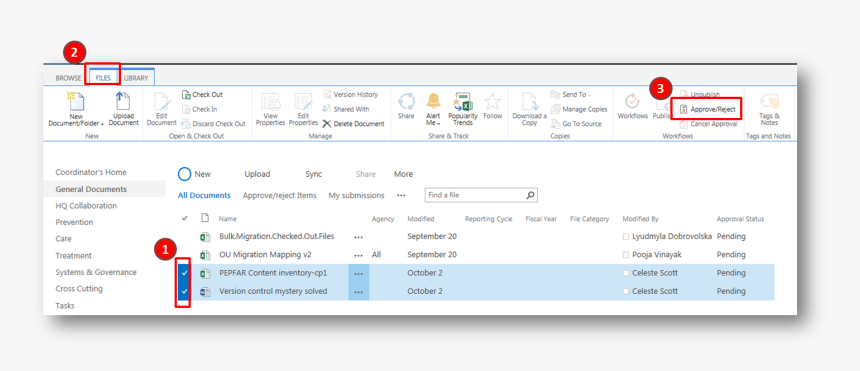The height and width of the screenshot is (371, 860).
Task: Open the New Document/Folder dropdown arrow
Action: pos(103,125)
